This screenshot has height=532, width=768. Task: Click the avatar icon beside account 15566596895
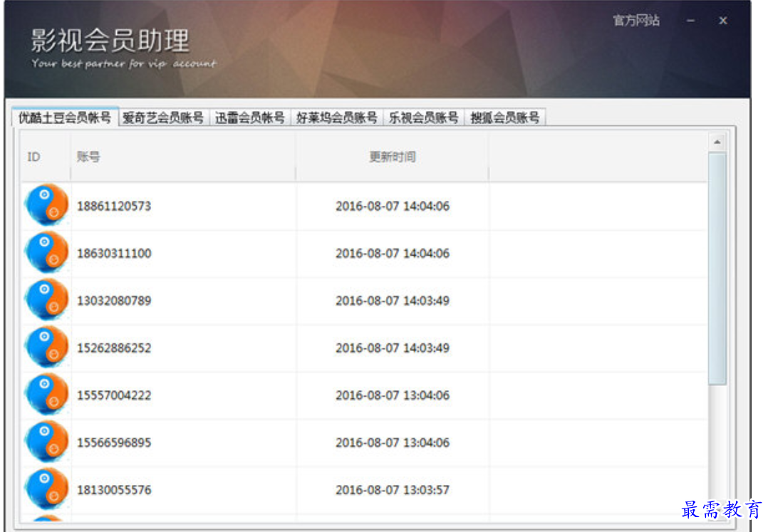[46, 442]
